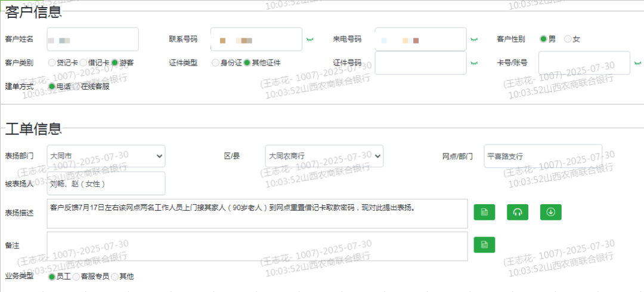Select 身份证 as 证件类型

(216, 63)
